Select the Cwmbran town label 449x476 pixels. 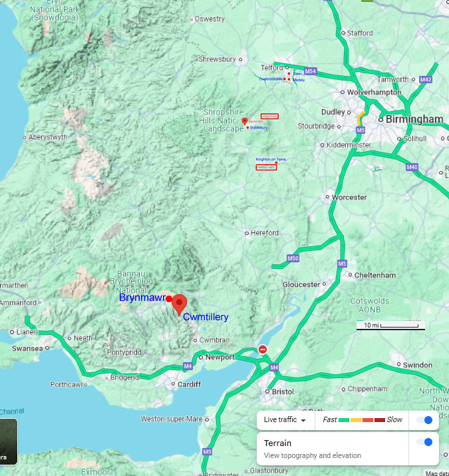point(214,340)
